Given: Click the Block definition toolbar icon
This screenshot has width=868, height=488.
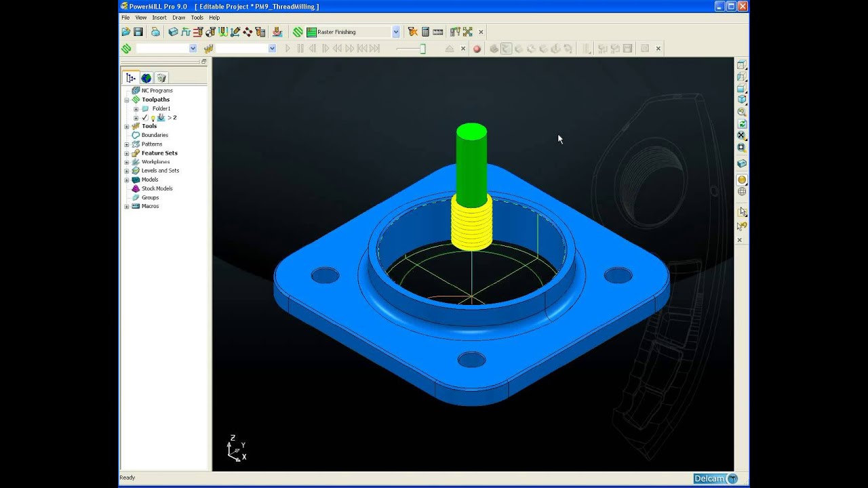Looking at the screenshot, I should click(x=173, y=32).
